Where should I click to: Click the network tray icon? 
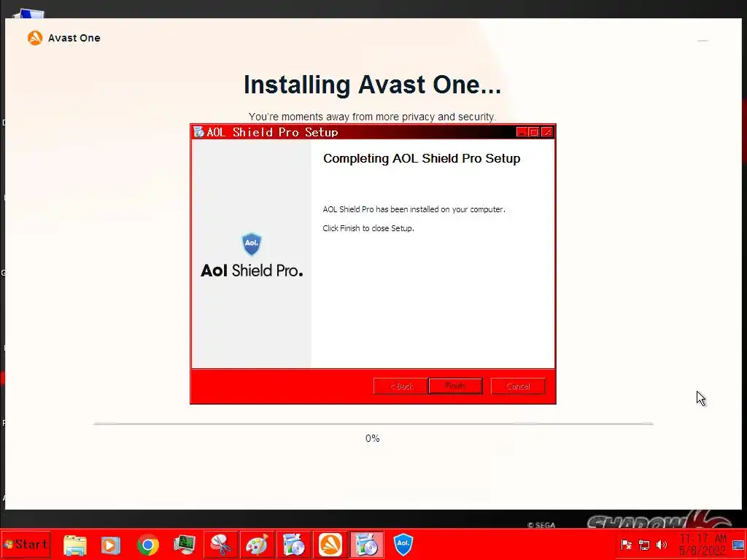click(644, 545)
